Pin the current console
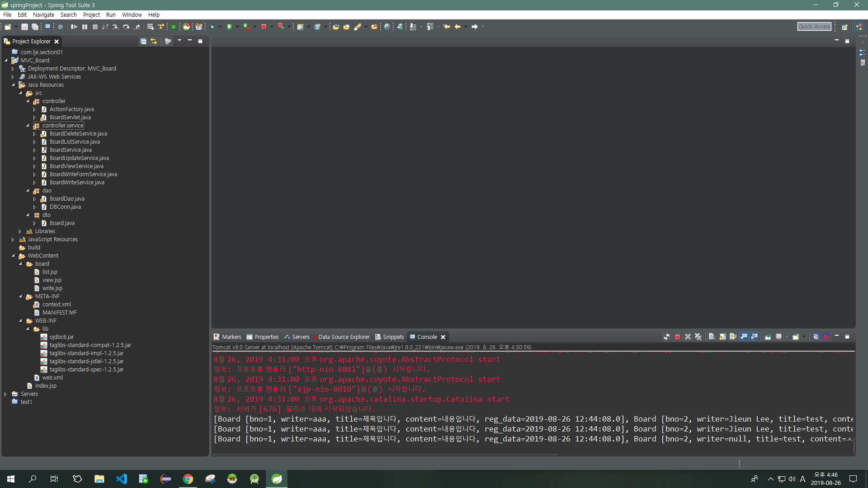868x488 pixels. [x=768, y=337]
